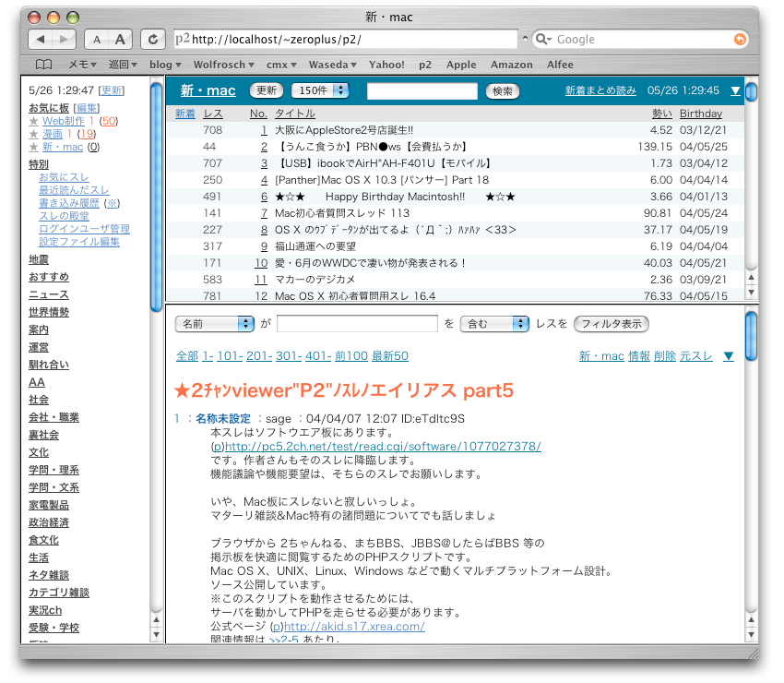784x683 pixels.
Task: Open thread Mac初心者質問スレッド 113
Action: click(342, 213)
